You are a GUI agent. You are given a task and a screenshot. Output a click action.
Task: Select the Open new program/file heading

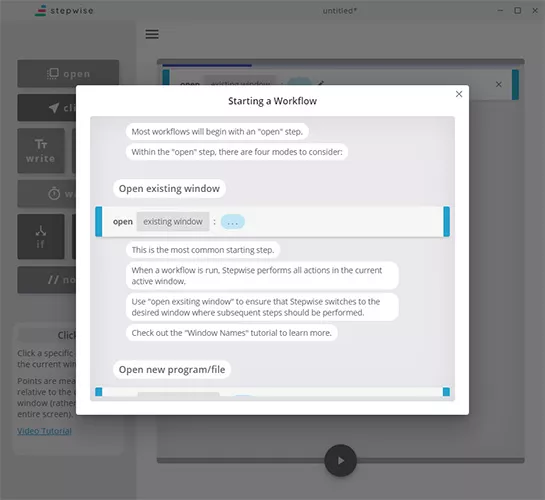coord(172,370)
